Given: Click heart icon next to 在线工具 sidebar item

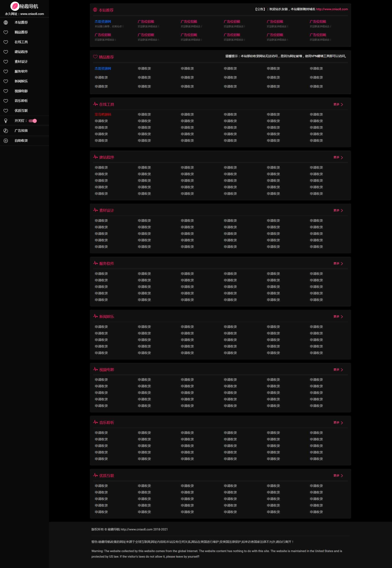Looking at the screenshot, I should (x=6, y=42).
